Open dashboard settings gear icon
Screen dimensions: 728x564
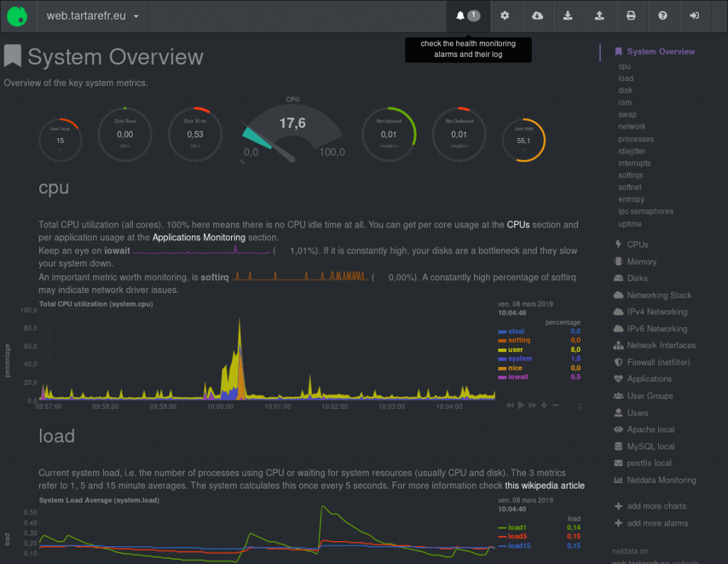[505, 16]
